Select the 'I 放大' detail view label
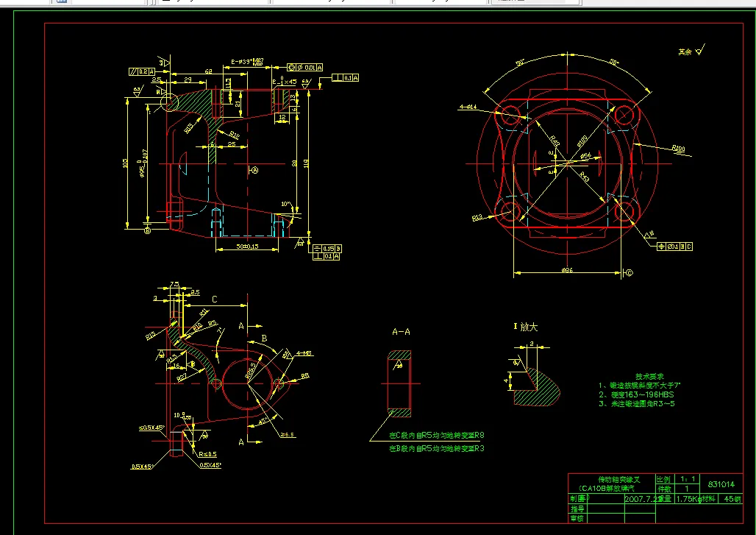The image size is (756, 535). coord(526,327)
